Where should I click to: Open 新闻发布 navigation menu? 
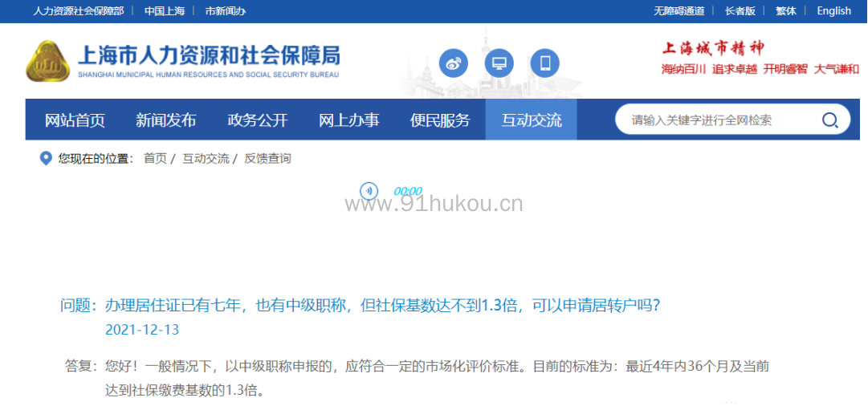165,120
